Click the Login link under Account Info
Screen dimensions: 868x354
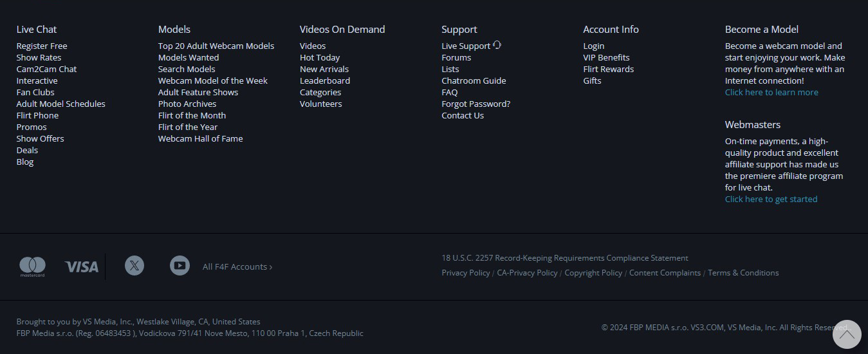click(x=593, y=46)
